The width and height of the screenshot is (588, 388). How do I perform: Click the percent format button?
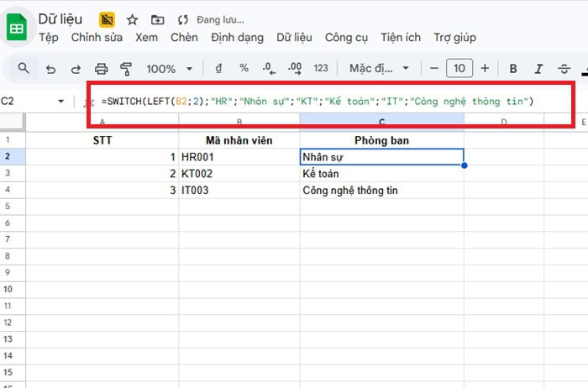(244, 69)
